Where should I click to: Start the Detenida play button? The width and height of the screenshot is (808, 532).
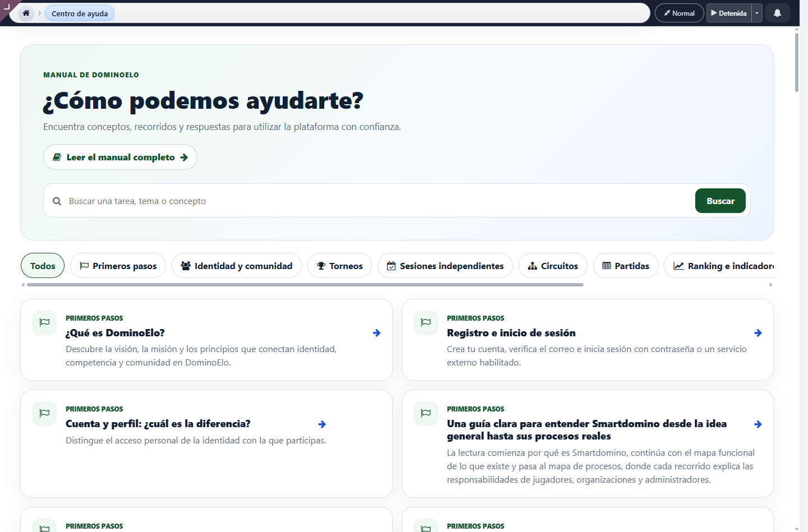tap(728, 13)
